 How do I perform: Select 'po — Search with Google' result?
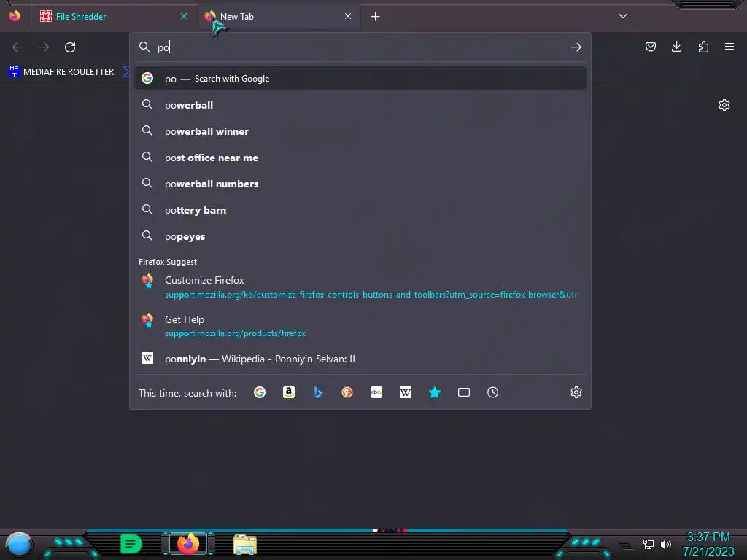[x=360, y=79]
